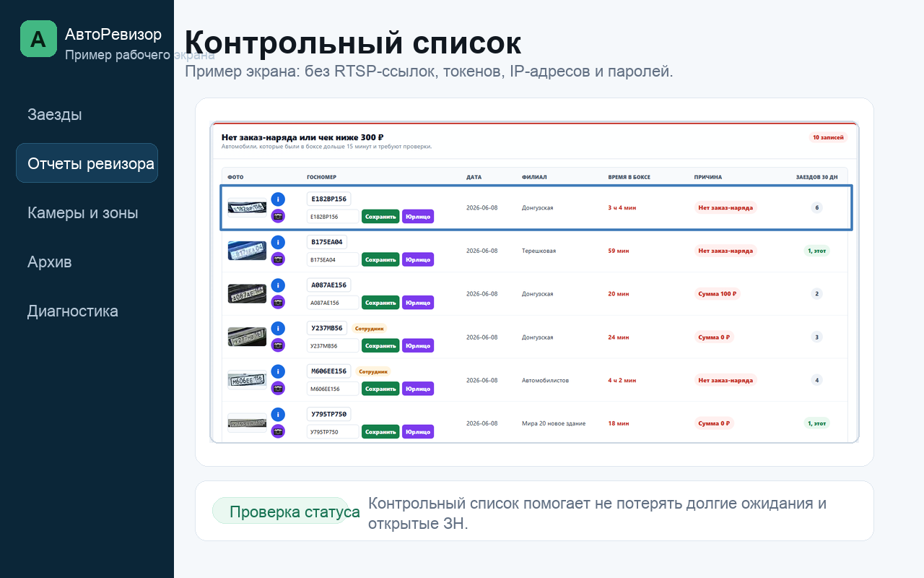Open info icon for plate У795ТР750
The image size is (924, 578).
tap(278, 415)
